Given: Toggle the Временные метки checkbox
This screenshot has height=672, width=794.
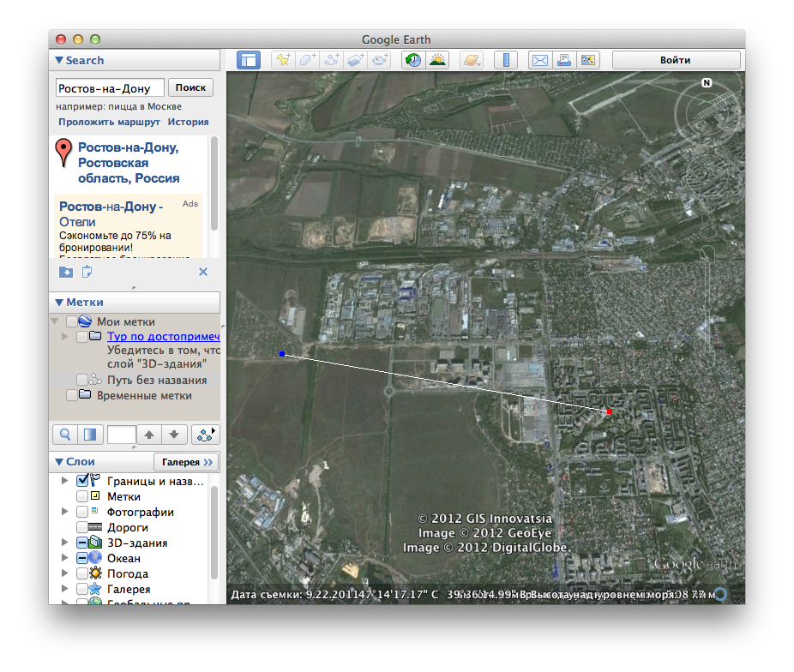Looking at the screenshot, I should [x=71, y=395].
